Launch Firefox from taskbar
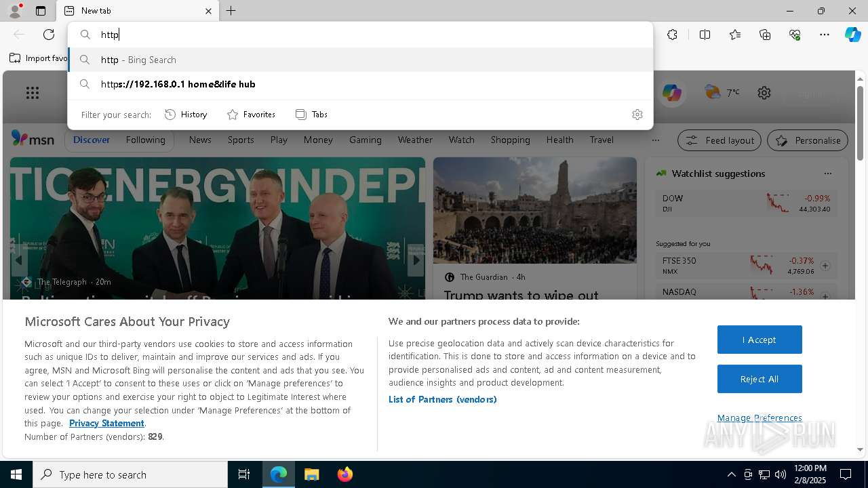 pos(345,474)
